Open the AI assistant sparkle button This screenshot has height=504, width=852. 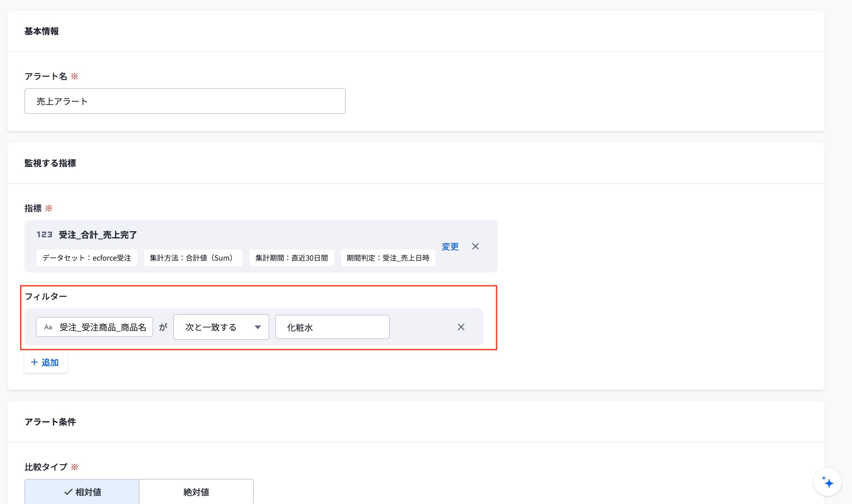[x=828, y=482]
